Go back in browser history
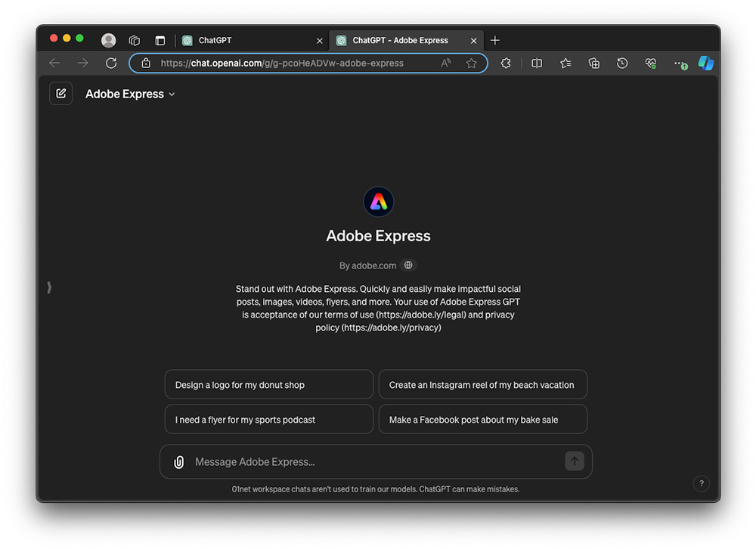The image size is (756, 549). [x=54, y=64]
